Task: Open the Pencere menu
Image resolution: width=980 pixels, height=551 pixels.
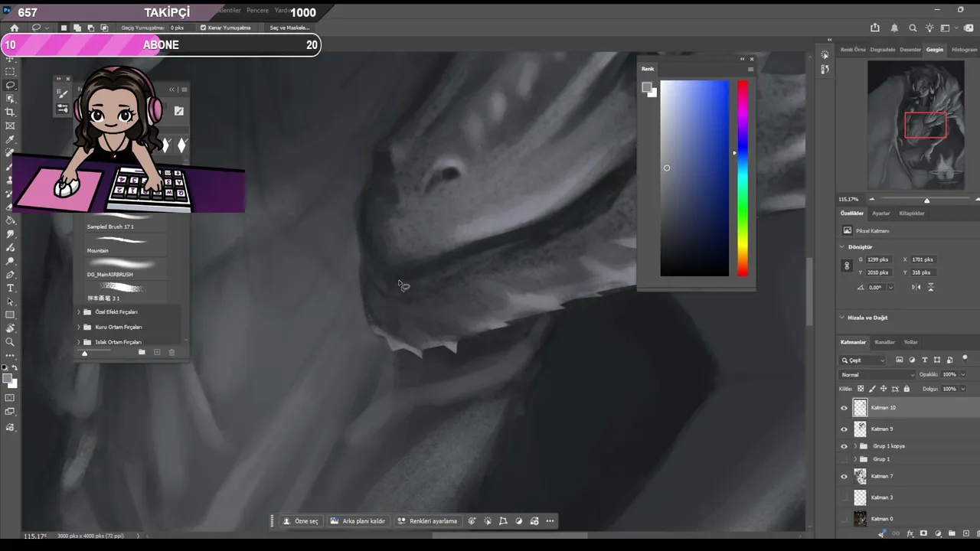Action: pyautogui.click(x=257, y=11)
